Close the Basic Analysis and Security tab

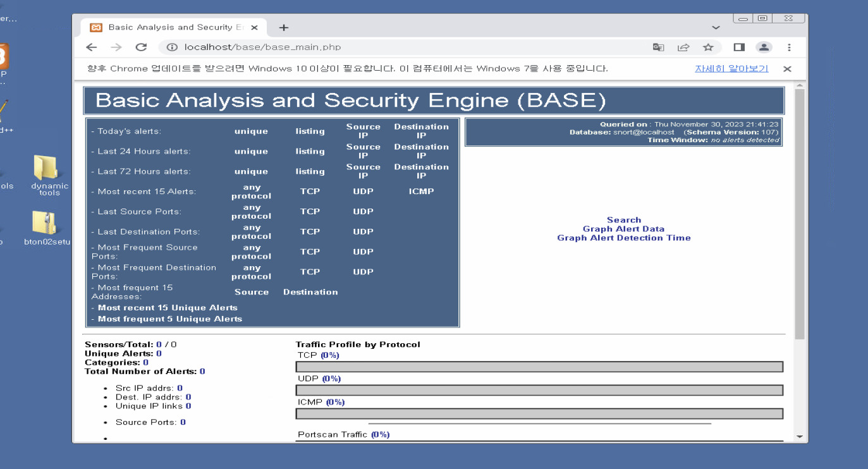click(255, 28)
